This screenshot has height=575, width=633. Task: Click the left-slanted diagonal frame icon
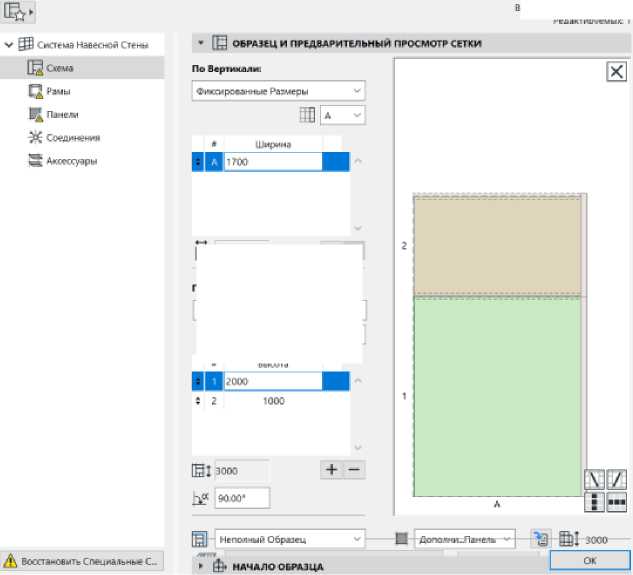594,479
